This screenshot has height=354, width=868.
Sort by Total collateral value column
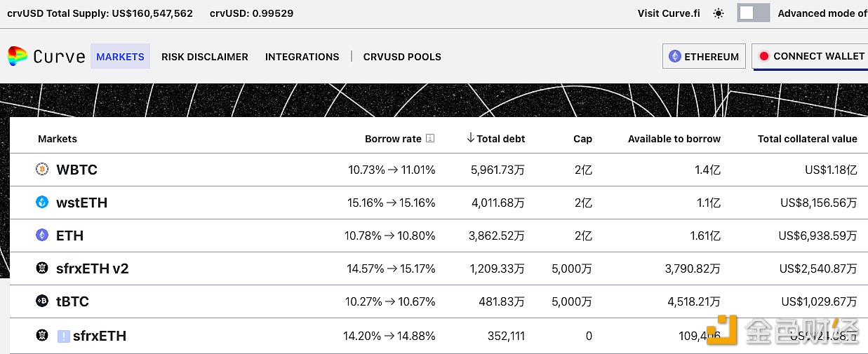coord(808,139)
